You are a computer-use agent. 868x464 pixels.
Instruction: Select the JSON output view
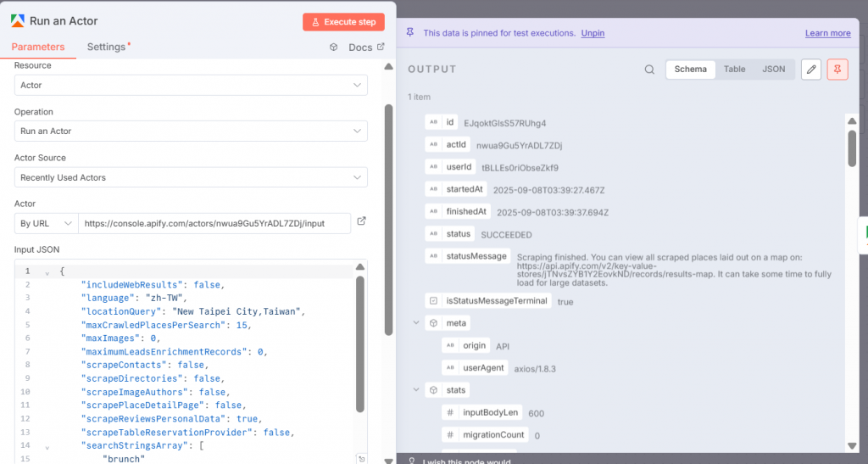(773, 70)
